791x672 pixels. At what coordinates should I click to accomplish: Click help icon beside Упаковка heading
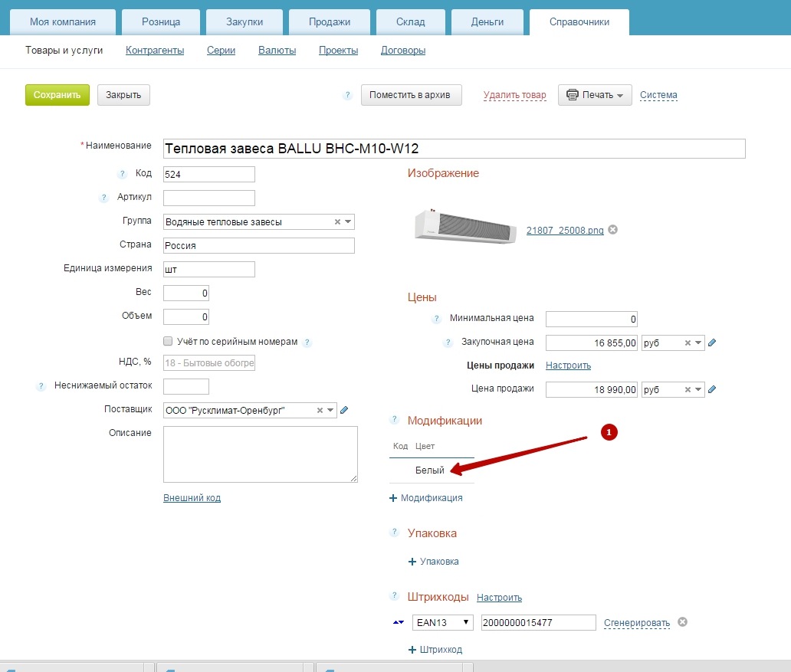(395, 532)
